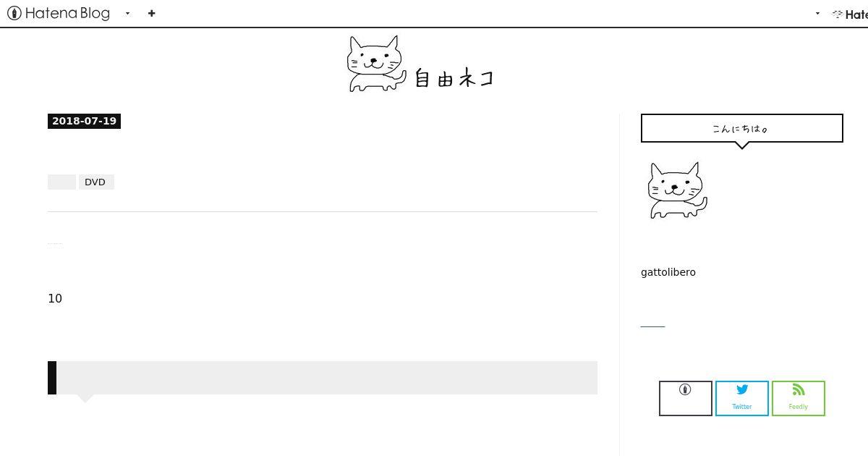Open the gattolibero profile name
Viewport: 868px width, 456px height.
pyautogui.click(x=668, y=272)
